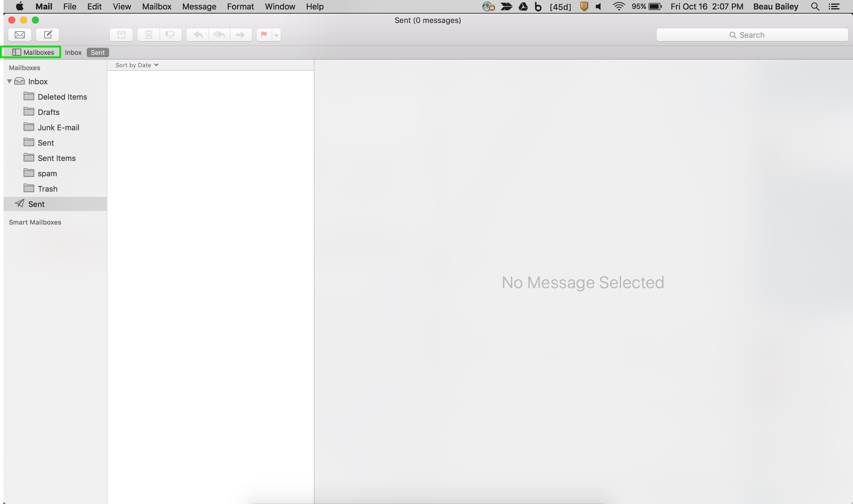Compose a new message with pencil icon
Image resolution: width=853 pixels, height=504 pixels.
click(x=47, y=35)
